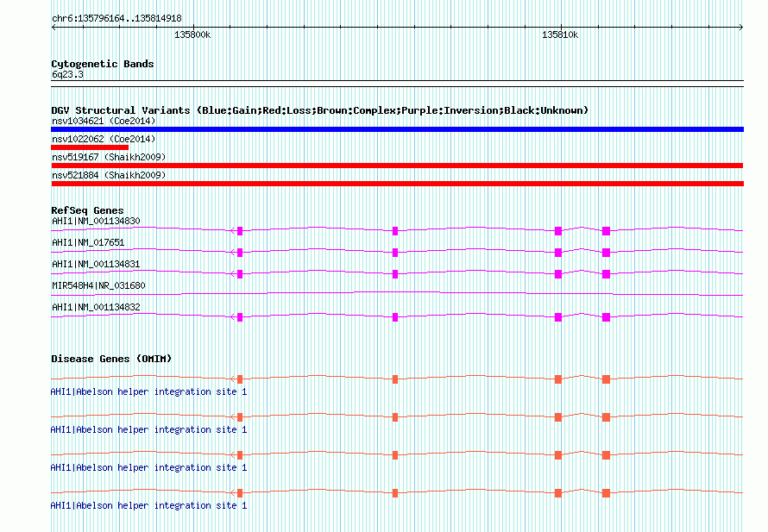The height and width of the screenshot is (532, 768).
Task: Click the blue nsv1034621 gain bar
Action: [x=397, y=129]
